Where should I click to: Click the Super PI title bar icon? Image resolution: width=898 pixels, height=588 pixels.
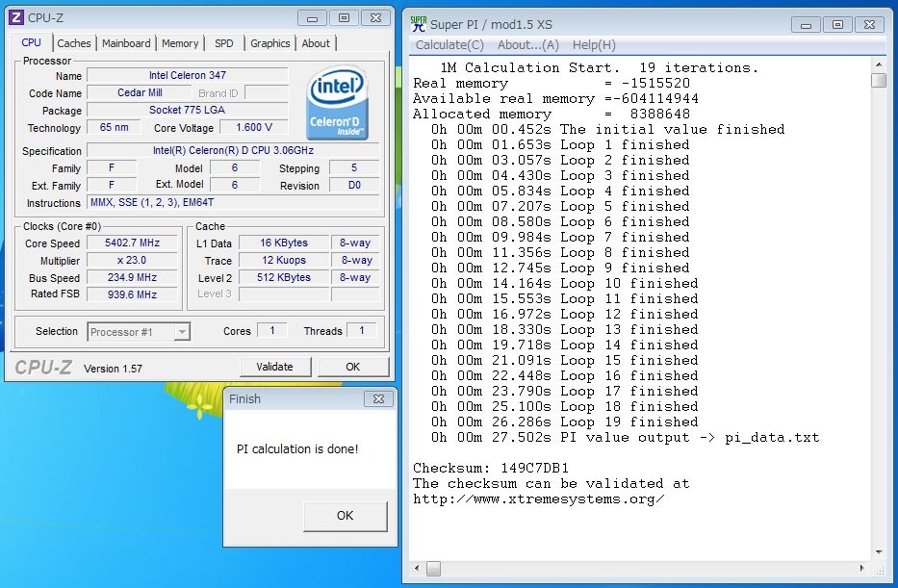(x=419, y=22)
